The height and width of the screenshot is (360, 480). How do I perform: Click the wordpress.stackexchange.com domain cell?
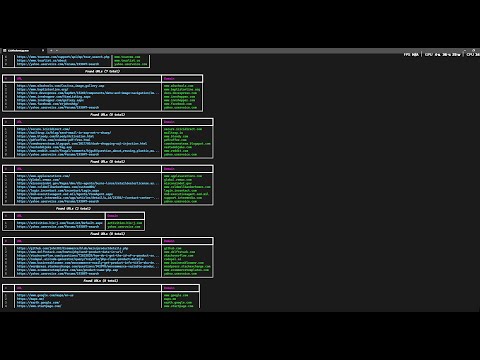tap(187, 266)
